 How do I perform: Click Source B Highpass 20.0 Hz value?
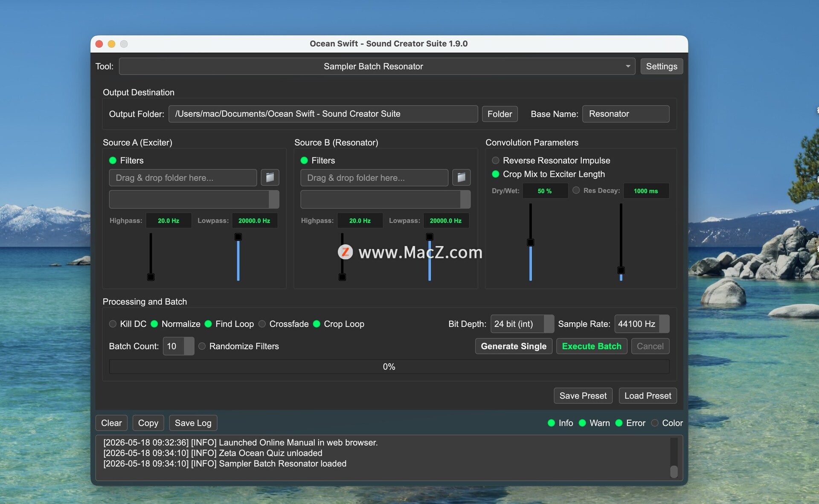click(360, 220)
